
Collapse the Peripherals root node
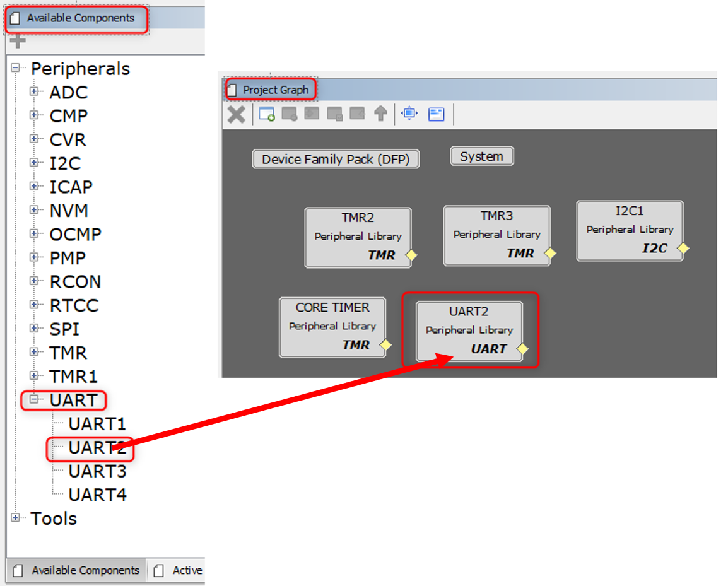click(x=15, y=68)
